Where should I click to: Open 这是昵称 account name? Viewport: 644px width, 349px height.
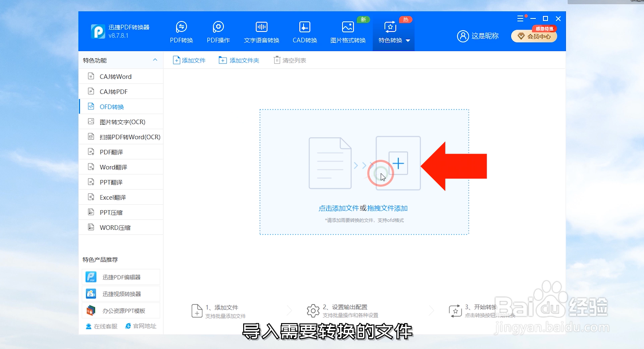(x=485, y=36)
